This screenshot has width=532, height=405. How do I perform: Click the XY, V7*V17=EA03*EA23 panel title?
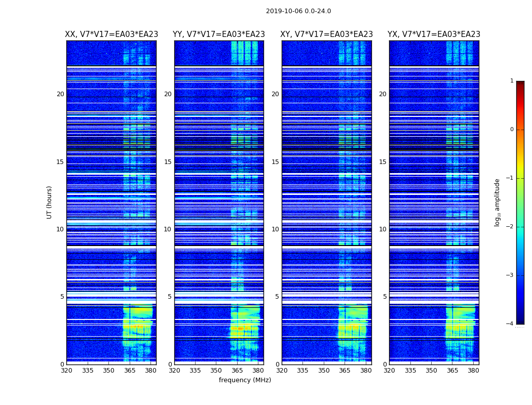click(x=326, y=34)
